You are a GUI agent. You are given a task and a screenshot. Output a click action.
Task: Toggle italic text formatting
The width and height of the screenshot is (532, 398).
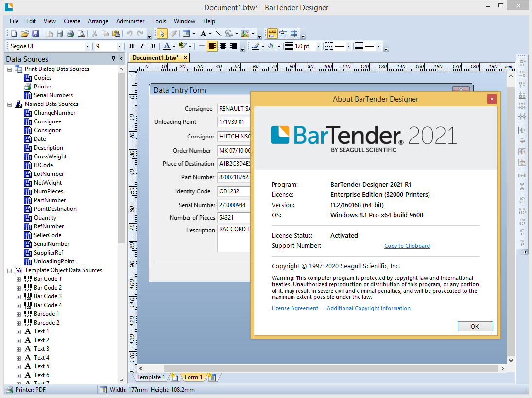(x=141, y=46)
